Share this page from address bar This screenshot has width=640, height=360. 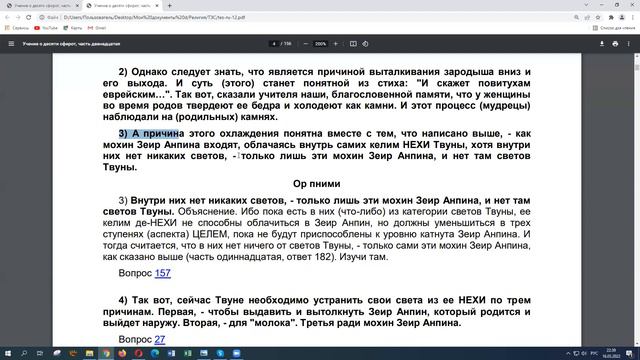click(587, 18)
